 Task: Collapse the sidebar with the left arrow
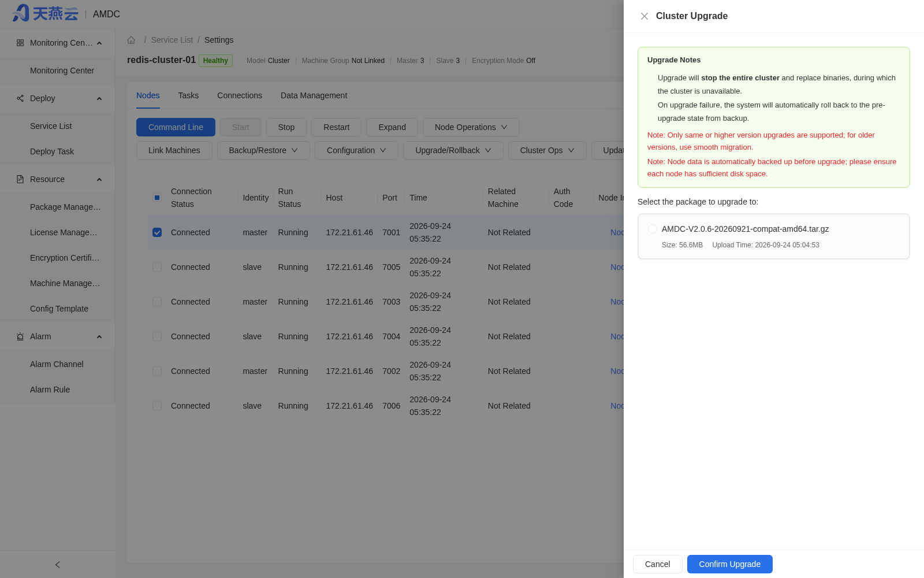coord(58,565)
